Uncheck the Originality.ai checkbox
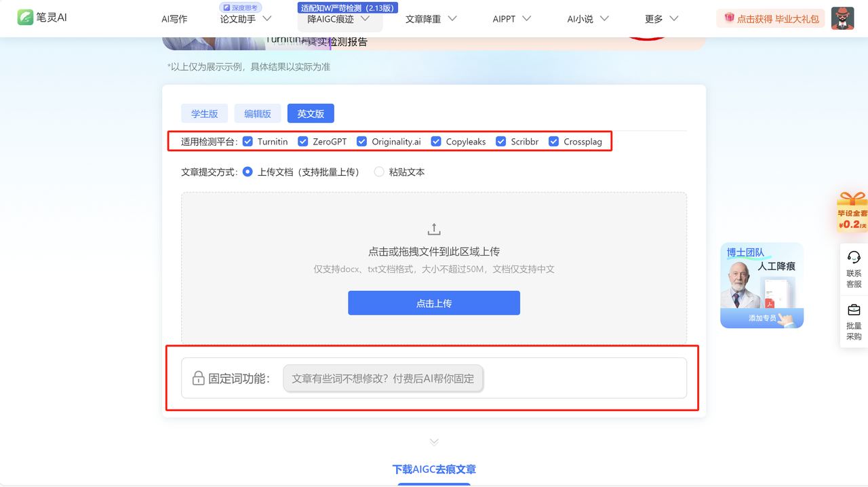Viewport: 868px width, 487px height. click(x=361, y=141)
